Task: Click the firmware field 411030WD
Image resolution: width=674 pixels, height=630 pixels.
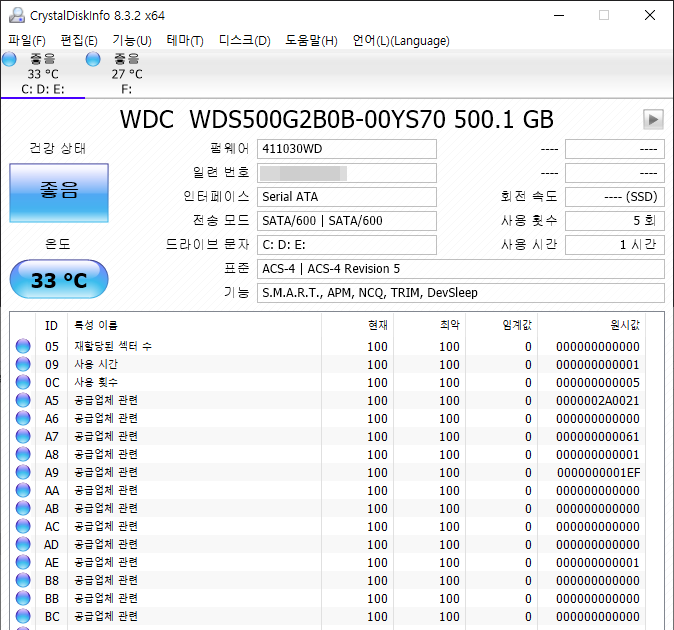Action: [347, 149]
